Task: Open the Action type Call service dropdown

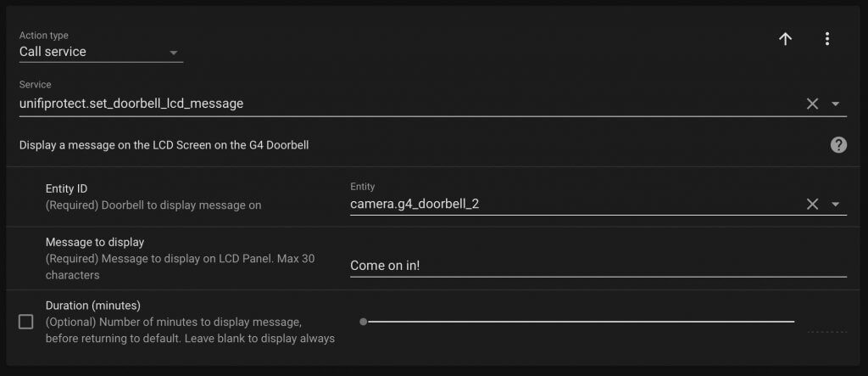Action: (101, 52)
